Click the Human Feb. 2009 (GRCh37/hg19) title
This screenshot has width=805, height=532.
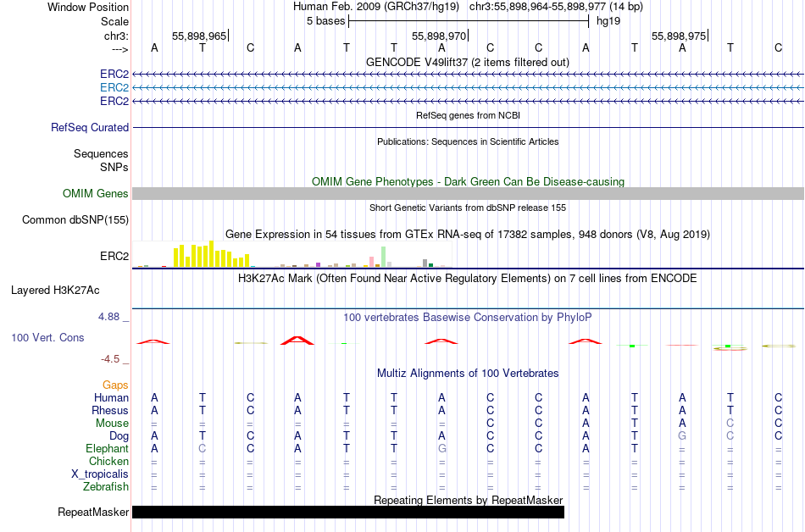(377, 7)
